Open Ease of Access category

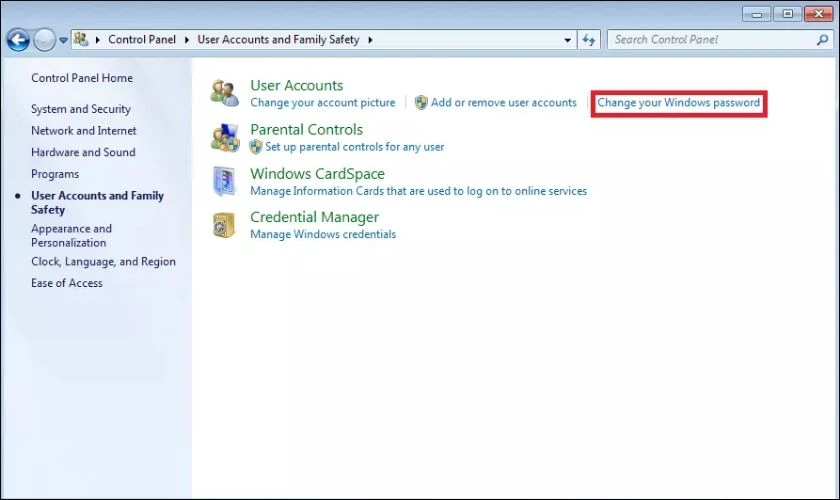(x=67, y=283)
